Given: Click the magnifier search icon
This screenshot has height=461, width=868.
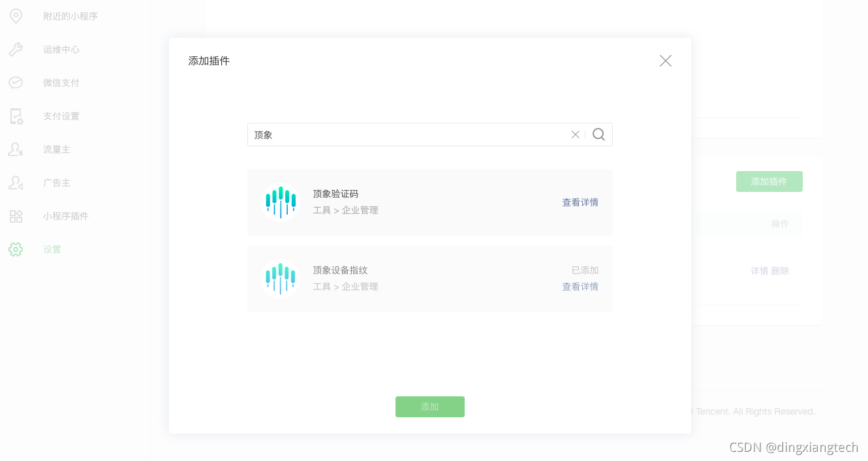Looking at the screenshot, I should [598, 135].
